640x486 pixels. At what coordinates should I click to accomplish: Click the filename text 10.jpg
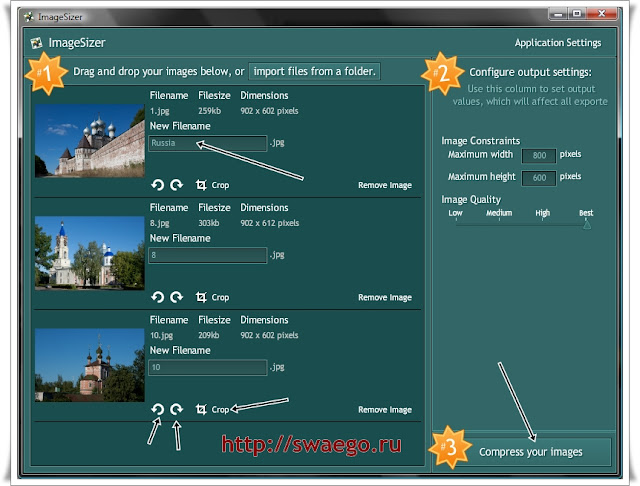pos(162,335)
